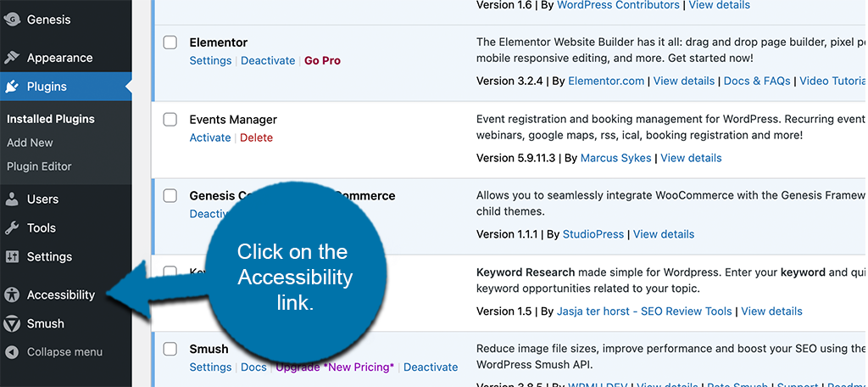The width and height of the screenshot is (868, 387).
Task: Click the Appearance paintbrush icon
Action: point(12,58)
